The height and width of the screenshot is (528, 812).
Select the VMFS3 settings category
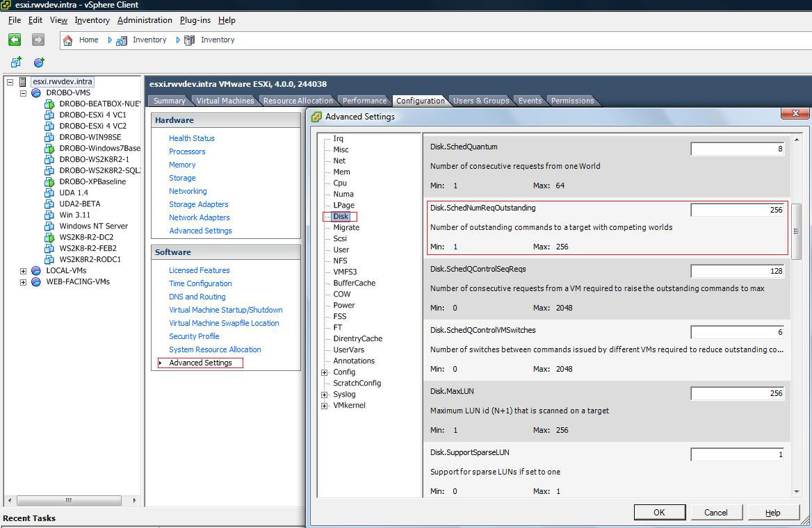pyautogui.click(x=345, y=272)
